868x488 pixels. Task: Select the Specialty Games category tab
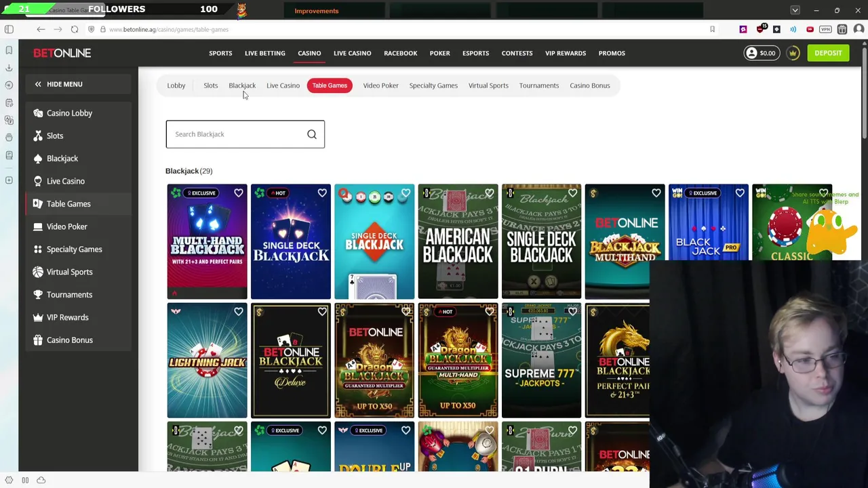(433, 85)
